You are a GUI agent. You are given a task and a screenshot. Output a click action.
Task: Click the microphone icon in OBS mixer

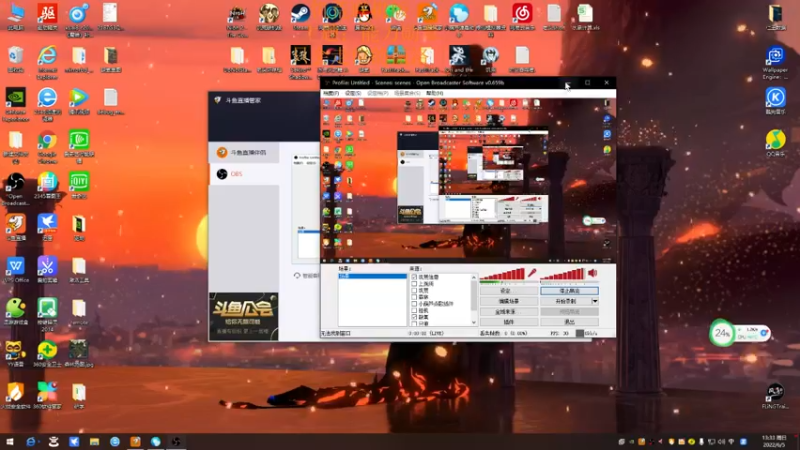pos(534,273)
